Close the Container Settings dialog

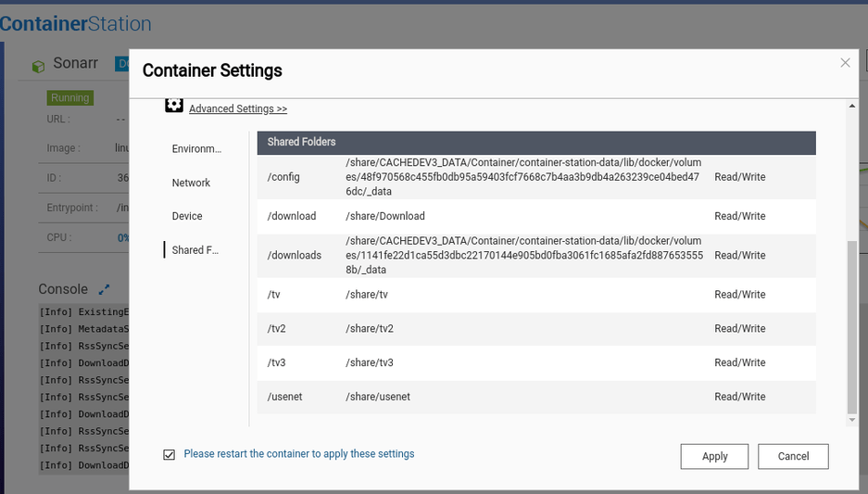845,63
